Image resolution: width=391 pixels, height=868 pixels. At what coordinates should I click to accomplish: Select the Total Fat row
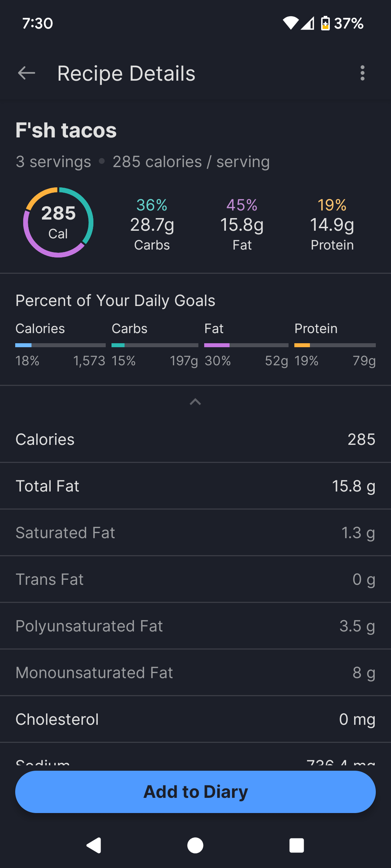point(195,486)
